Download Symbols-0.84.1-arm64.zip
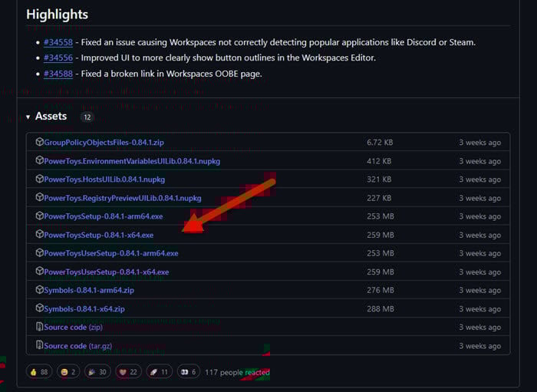This screenshot has height=392, width=537. (x=89, y=290)
